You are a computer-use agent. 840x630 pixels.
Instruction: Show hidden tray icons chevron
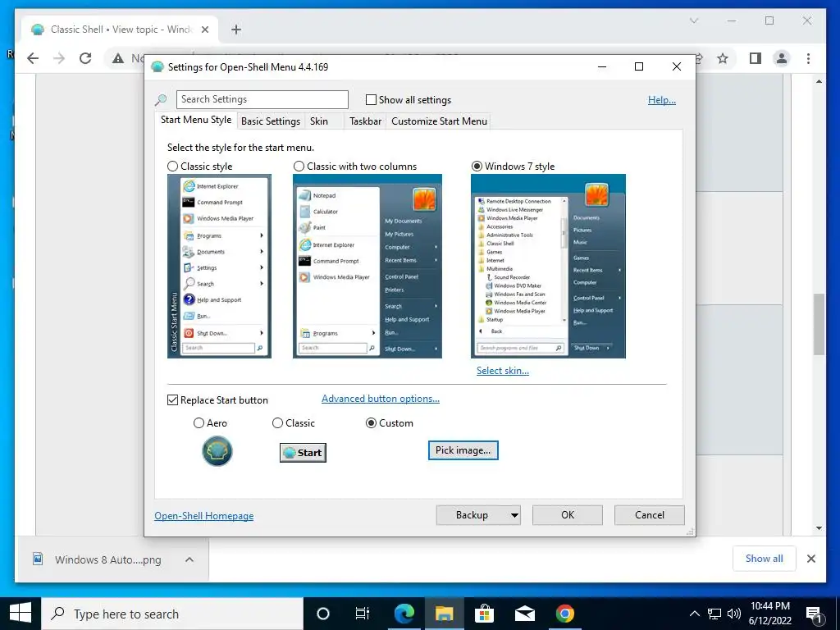click(694, 614)
